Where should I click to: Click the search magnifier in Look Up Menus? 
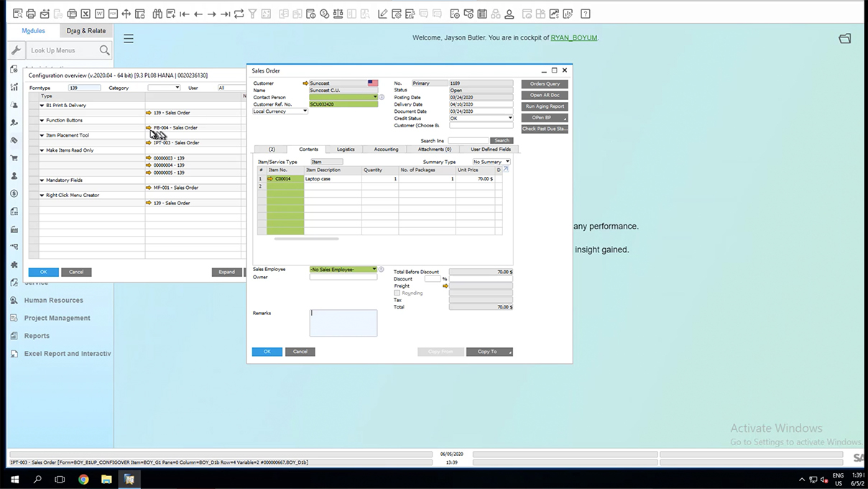pyautogui.click(x=105, y=50)
